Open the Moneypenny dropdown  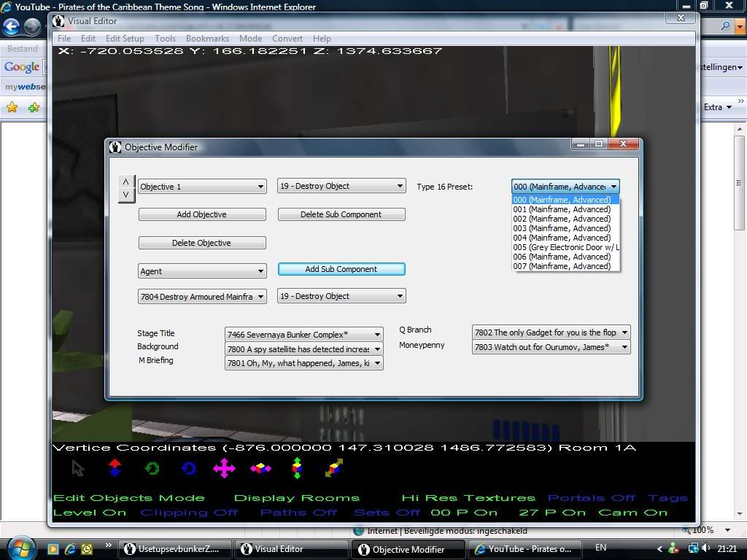point(551,347)
